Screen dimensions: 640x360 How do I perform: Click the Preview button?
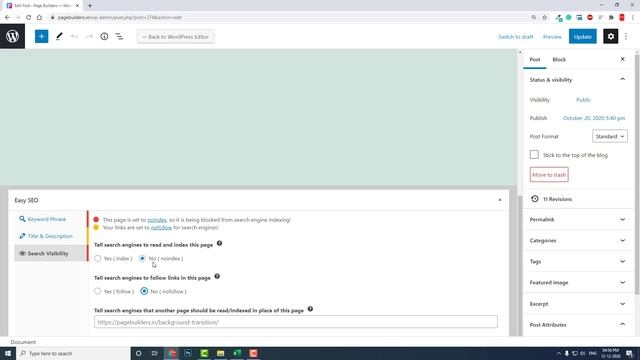tap(552, 37)
